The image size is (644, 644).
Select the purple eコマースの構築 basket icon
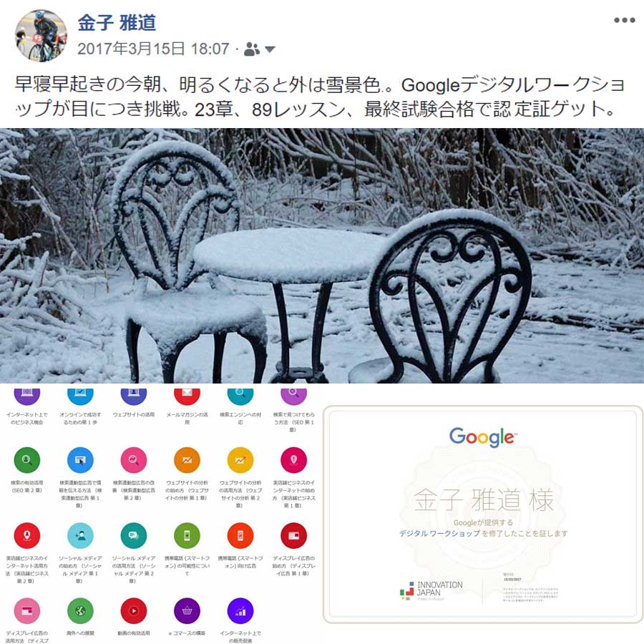[187, 611]
